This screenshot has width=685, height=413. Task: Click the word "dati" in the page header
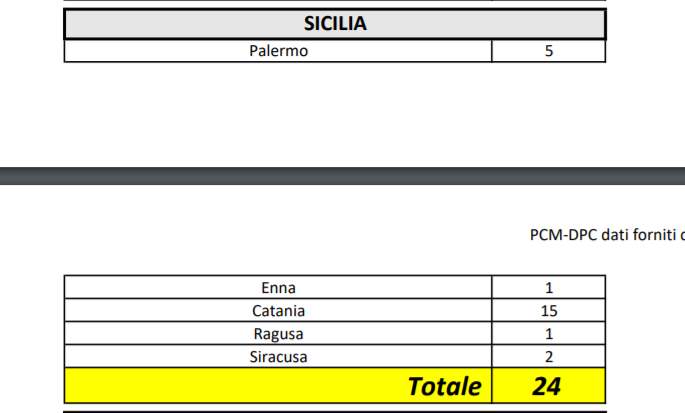[622, 235]
